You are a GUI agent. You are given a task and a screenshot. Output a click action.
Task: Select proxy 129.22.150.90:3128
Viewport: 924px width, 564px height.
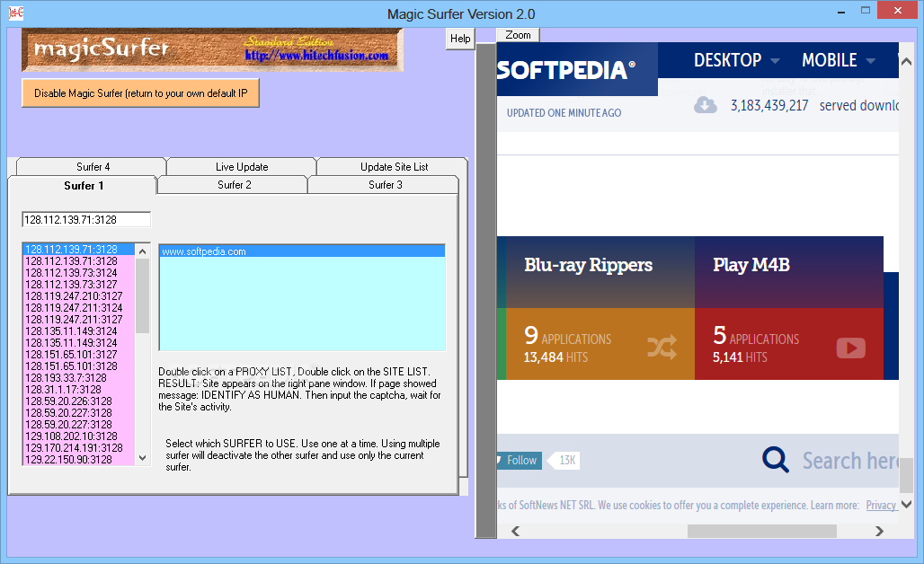79,460
